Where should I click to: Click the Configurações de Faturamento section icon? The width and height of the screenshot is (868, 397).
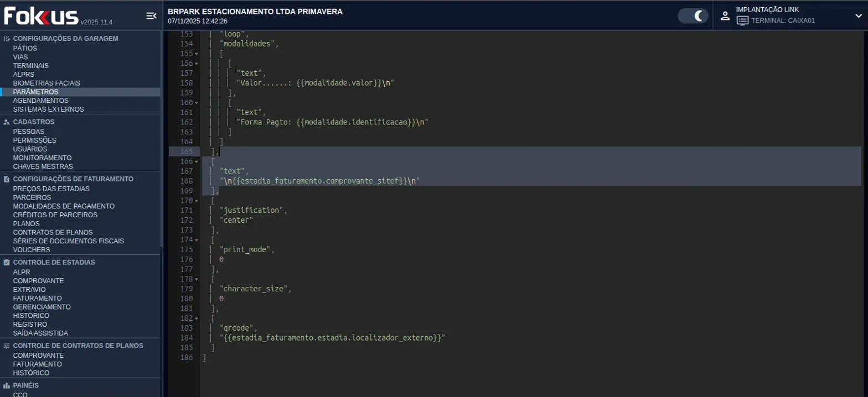click(x=7, y=180)
